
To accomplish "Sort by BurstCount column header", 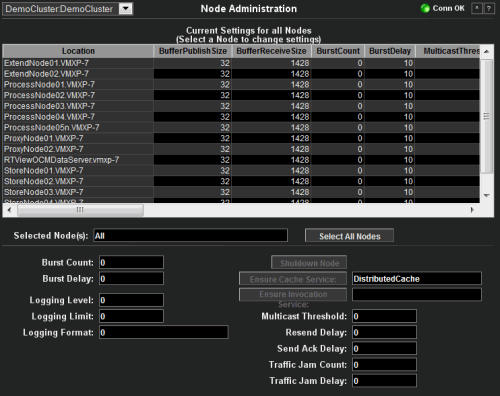I will point(338,51).
